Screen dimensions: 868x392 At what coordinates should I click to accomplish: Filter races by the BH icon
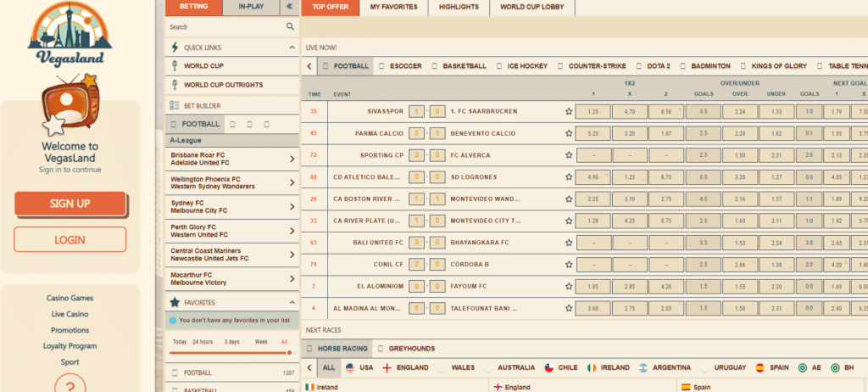(x=834, y=367)
